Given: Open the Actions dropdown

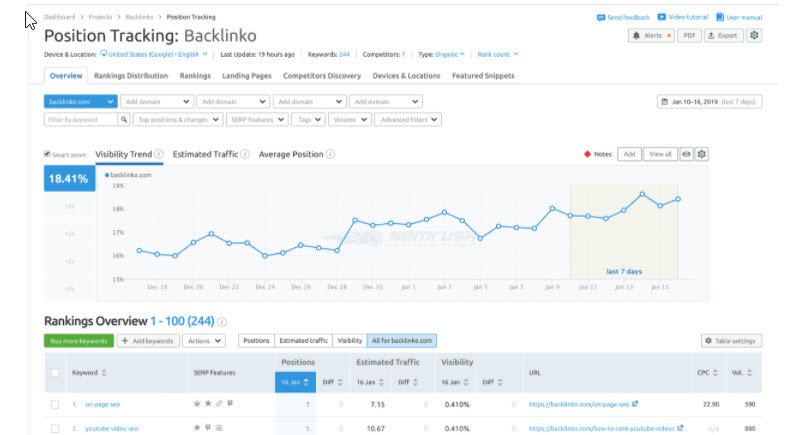Looking at the screenshot, I should pos(204,341).
